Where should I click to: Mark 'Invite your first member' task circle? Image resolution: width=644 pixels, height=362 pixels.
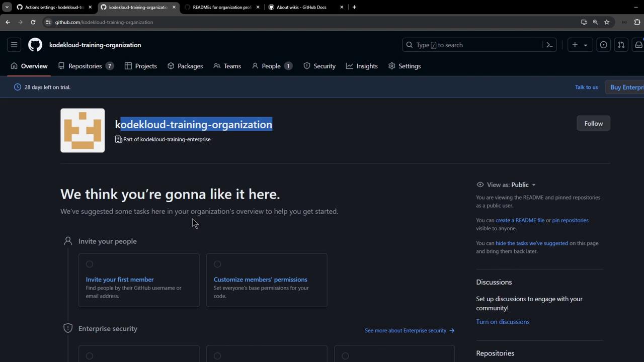(x=90, y=264)
